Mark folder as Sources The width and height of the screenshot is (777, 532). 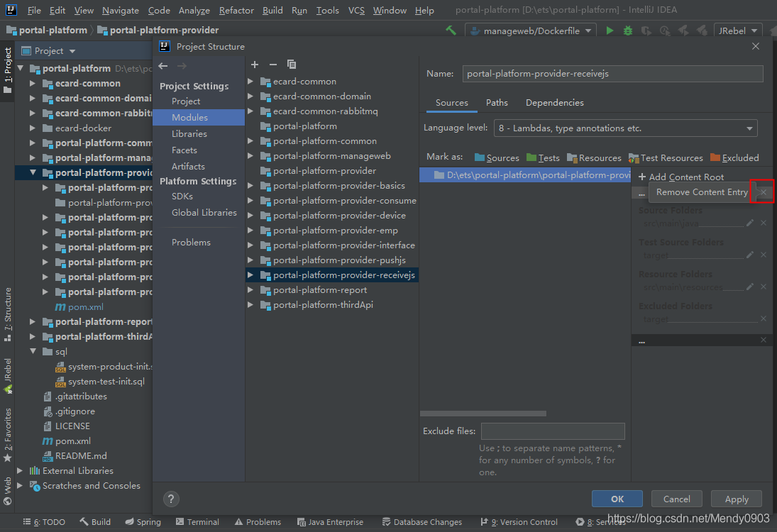[497, 158]
